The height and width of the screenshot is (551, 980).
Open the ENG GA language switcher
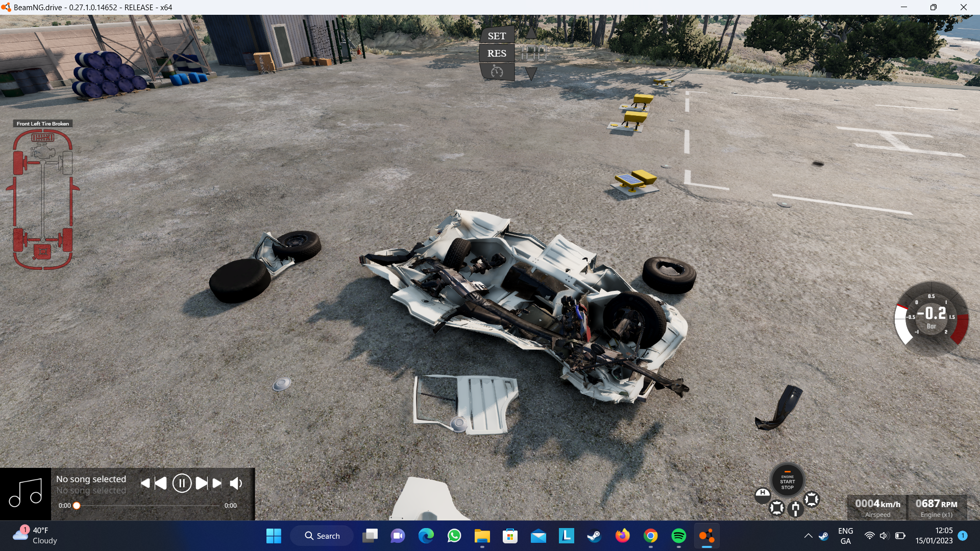(846, 536)
